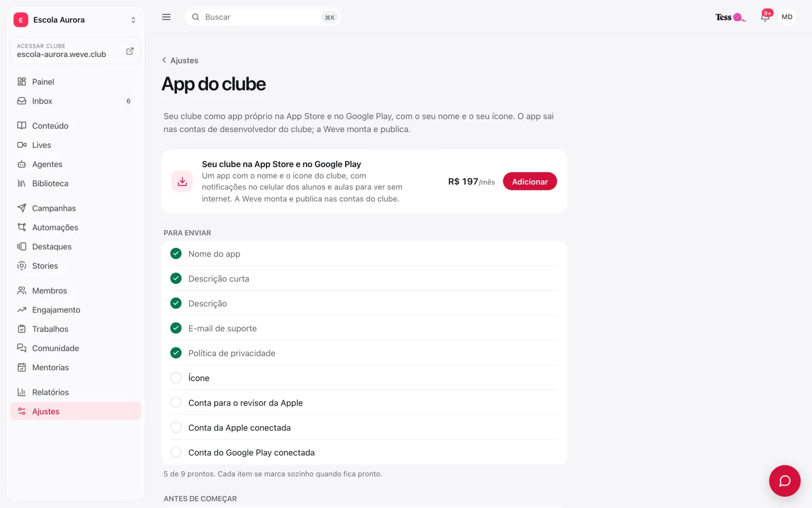
Task: Open the notifications bell icon
Action: (765, 17)
